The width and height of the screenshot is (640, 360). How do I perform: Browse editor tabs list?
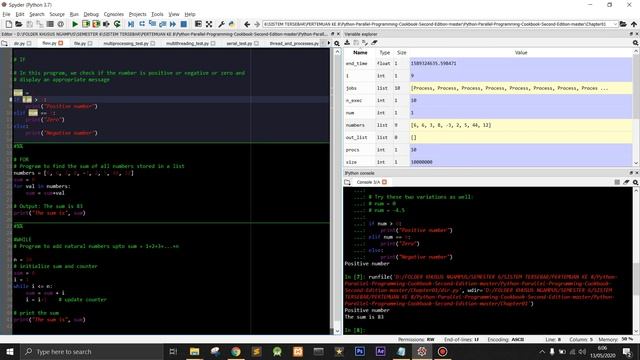4,43
